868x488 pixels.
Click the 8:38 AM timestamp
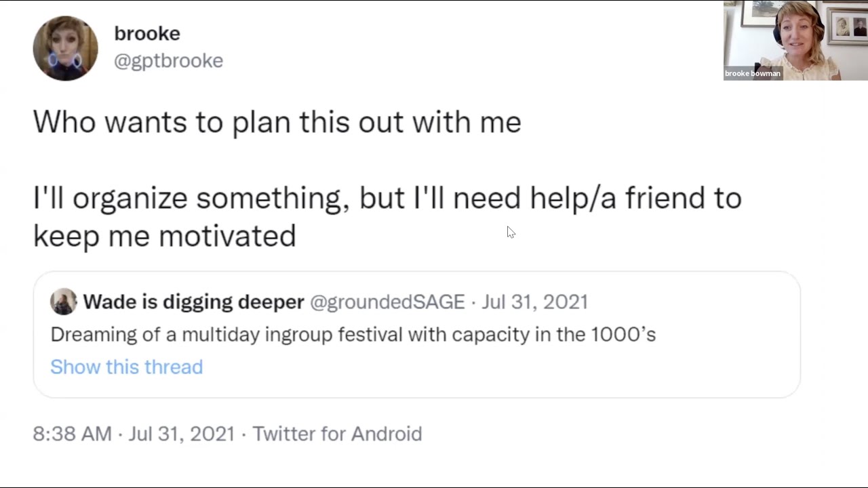[72, 434]
